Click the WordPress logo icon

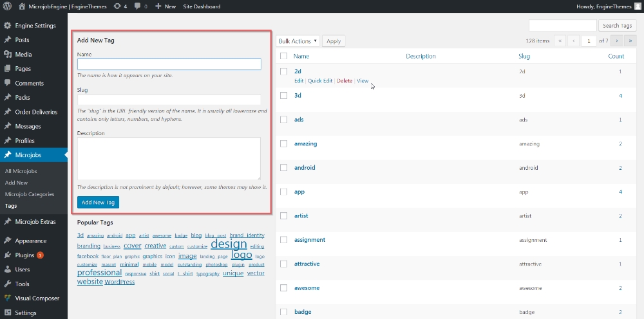7,6
